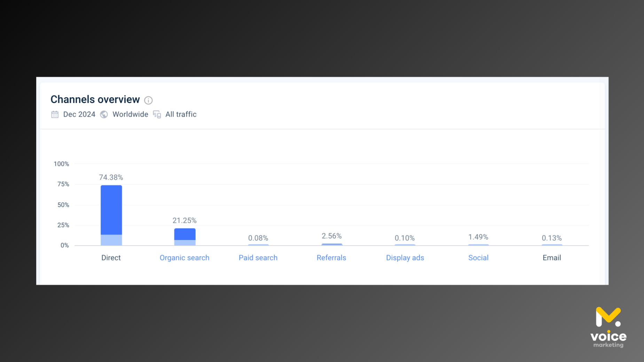The height and width of the screenshot is (362, 644).
Task: Select the Referrals channel link
Action: click(x=331, y=258)
